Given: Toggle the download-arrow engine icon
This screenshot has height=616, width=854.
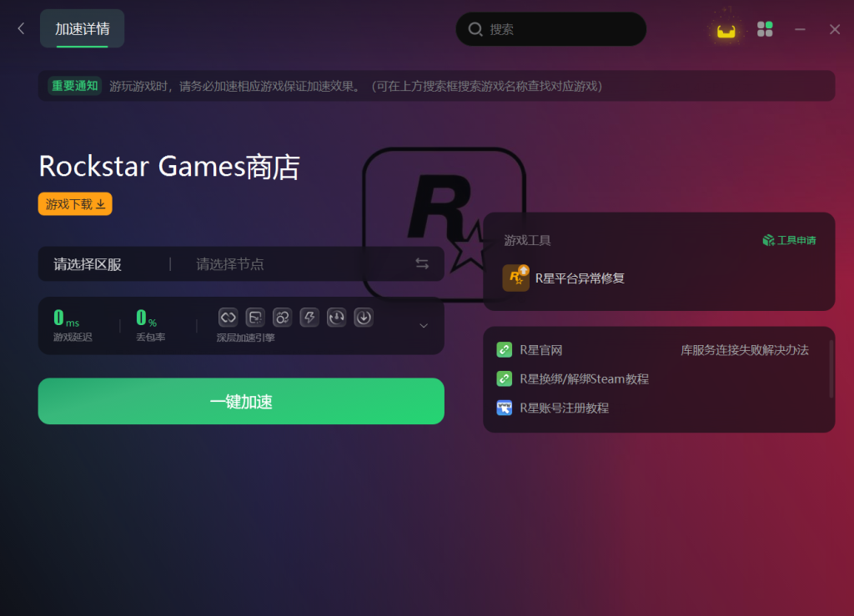Looking at the screenshot, I should [x=364, y=318].
